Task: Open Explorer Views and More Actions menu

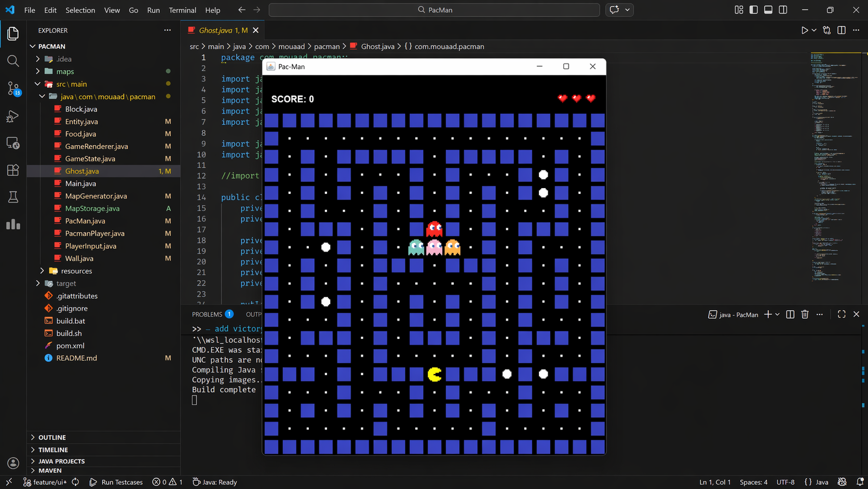Action: pos(167,30)
